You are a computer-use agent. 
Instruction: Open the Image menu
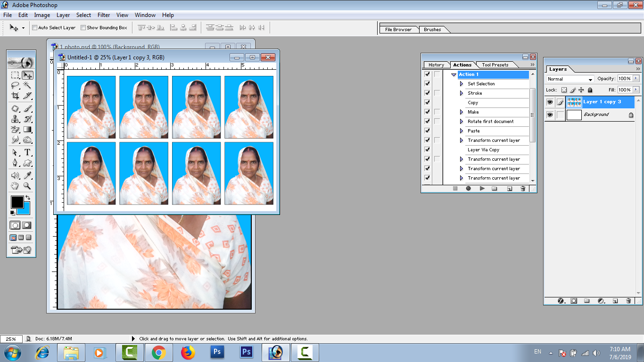coord(42,15)
